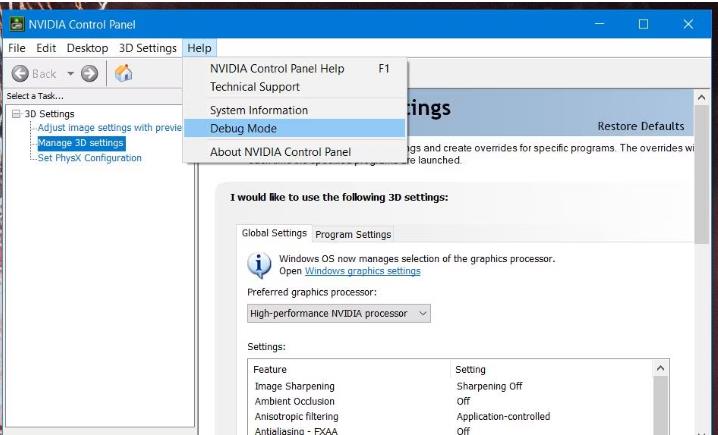Select Manage 3D settings tree item

[81, 143]
